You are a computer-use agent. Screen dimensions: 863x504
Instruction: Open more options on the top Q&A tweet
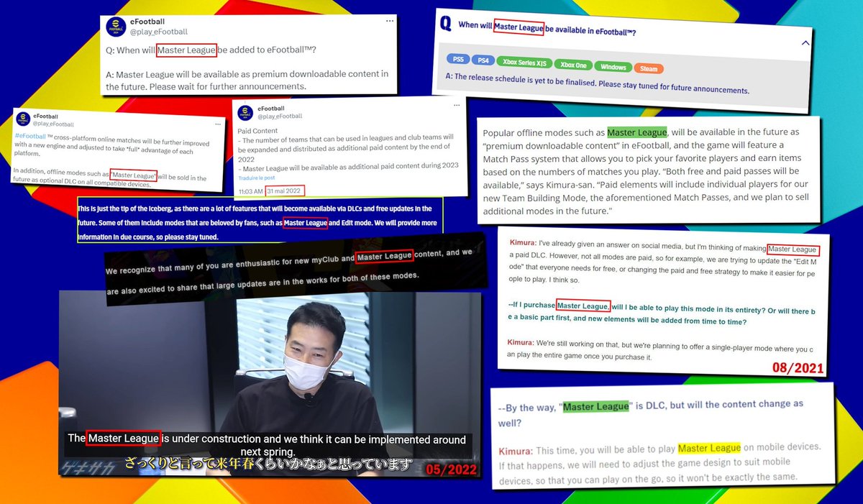click(x=389, y=21)
